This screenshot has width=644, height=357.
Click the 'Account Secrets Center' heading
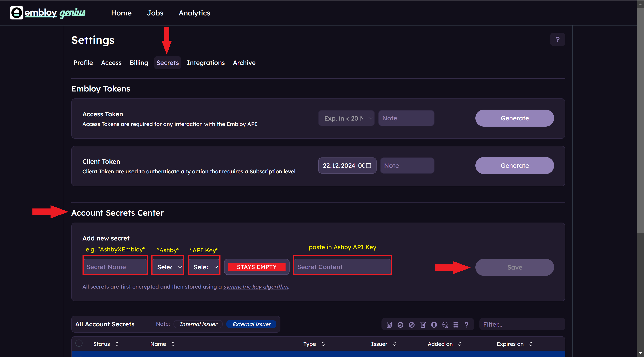coord(117,213)
